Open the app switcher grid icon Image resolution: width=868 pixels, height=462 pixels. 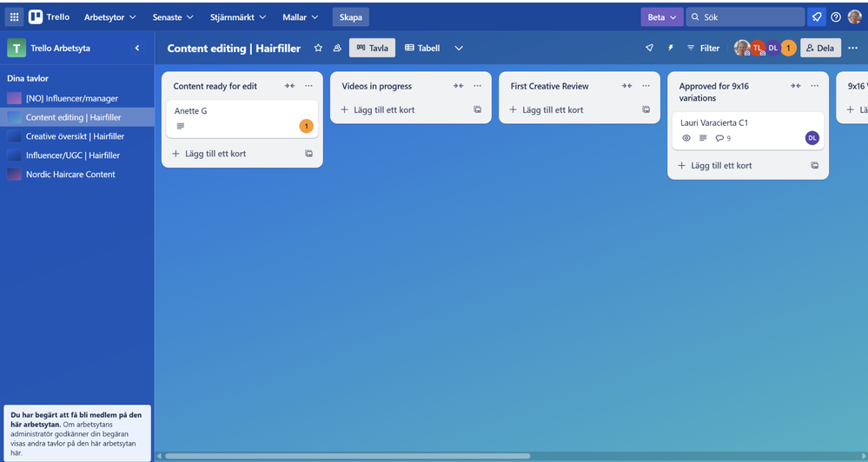[x=15, y=17]
